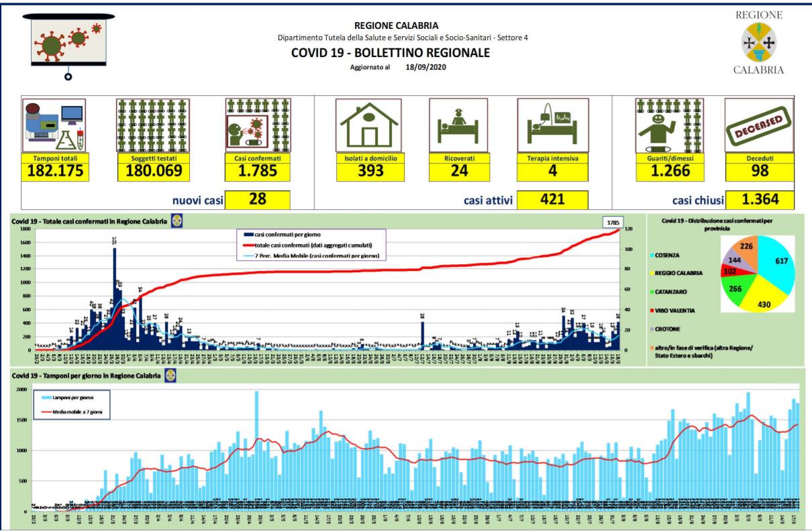Click the Regione Calabria logo emblem

click(758, 42)
